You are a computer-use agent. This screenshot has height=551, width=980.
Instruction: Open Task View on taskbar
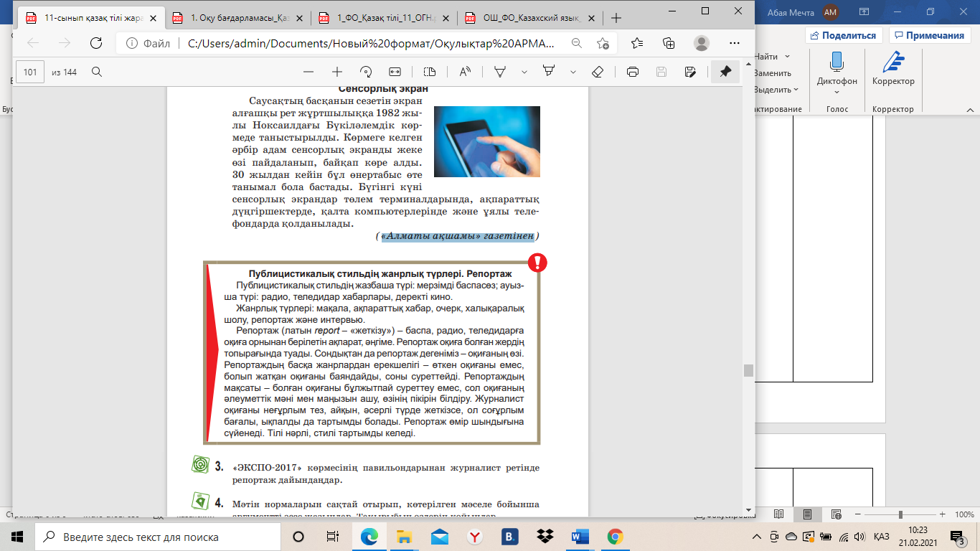click(x=333, y=537)
